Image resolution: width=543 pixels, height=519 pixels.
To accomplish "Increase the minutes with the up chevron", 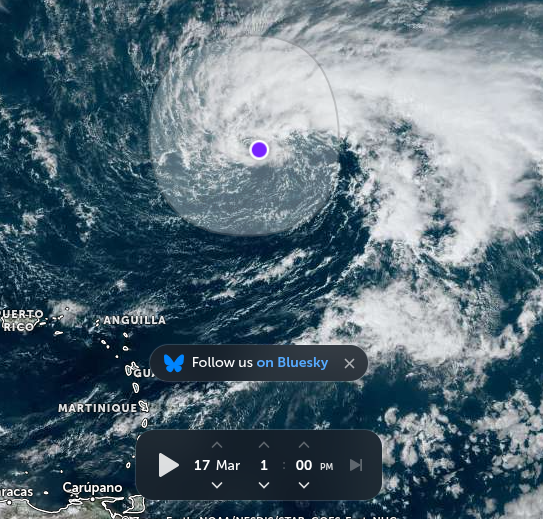I will [304, 445].
